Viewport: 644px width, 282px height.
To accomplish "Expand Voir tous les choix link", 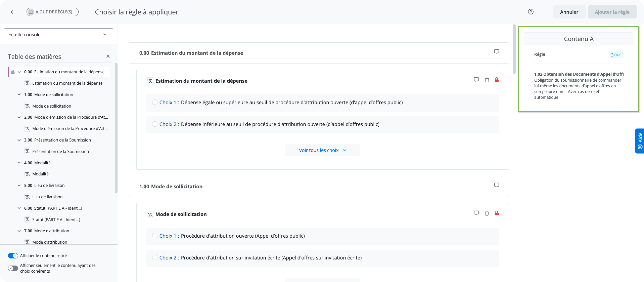I will [x=323, y=150].
